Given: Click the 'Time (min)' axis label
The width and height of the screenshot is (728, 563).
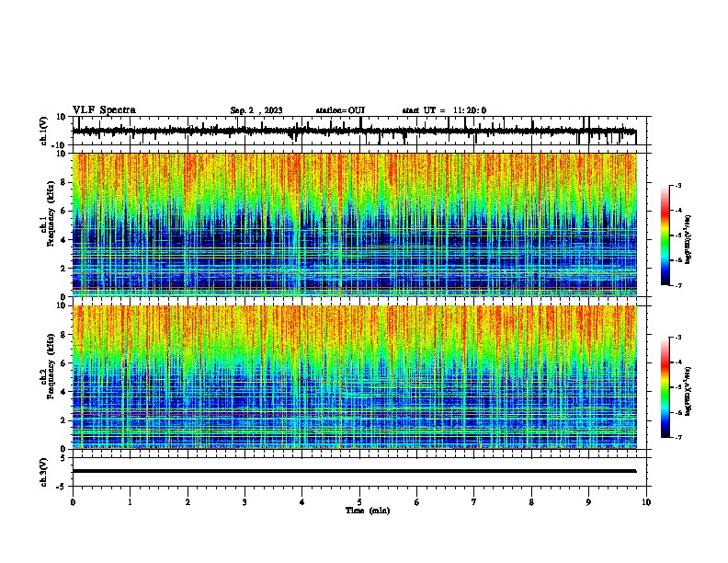Looking at the screenshot, I should [x=368, y=511].
